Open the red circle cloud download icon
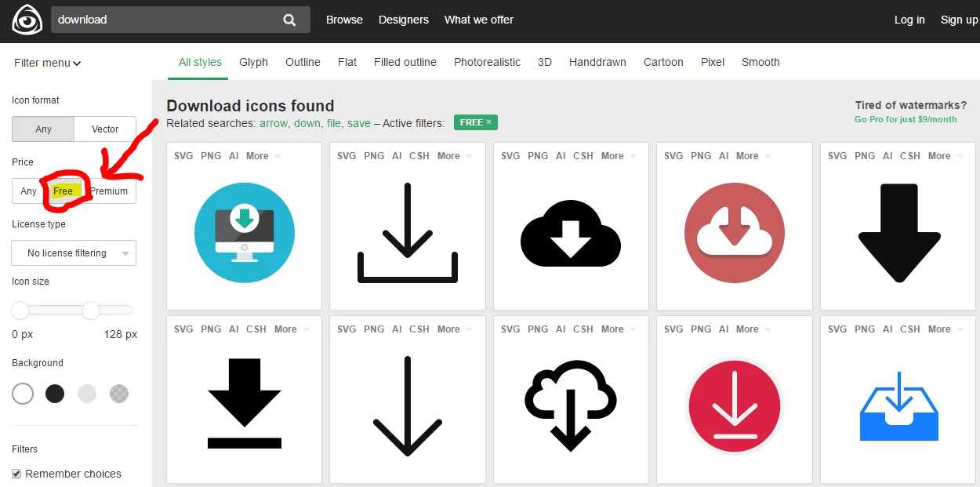Screen dimensions: 980x487 pyautogui.click(x=734, y=233)
